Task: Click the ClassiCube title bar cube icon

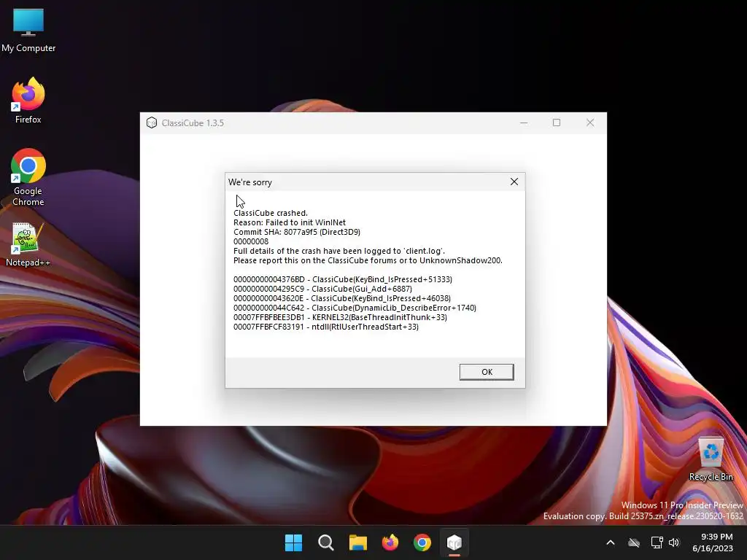Action: click(x=152, y=122)
